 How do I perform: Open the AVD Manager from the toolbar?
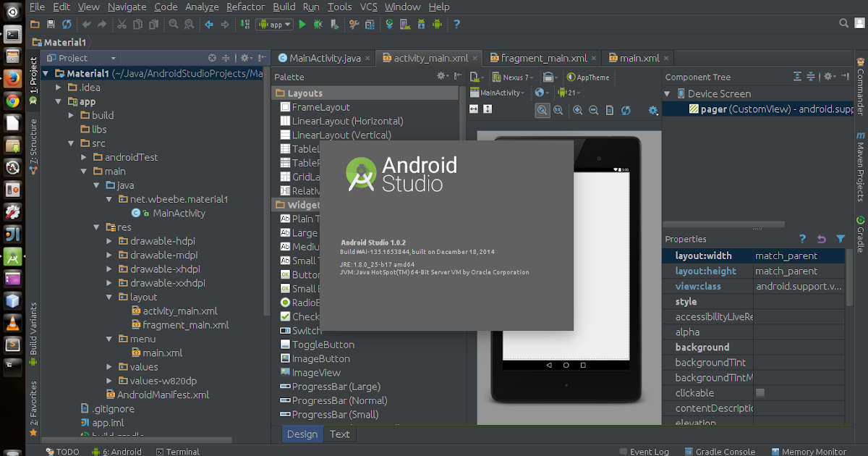(406, 24)
